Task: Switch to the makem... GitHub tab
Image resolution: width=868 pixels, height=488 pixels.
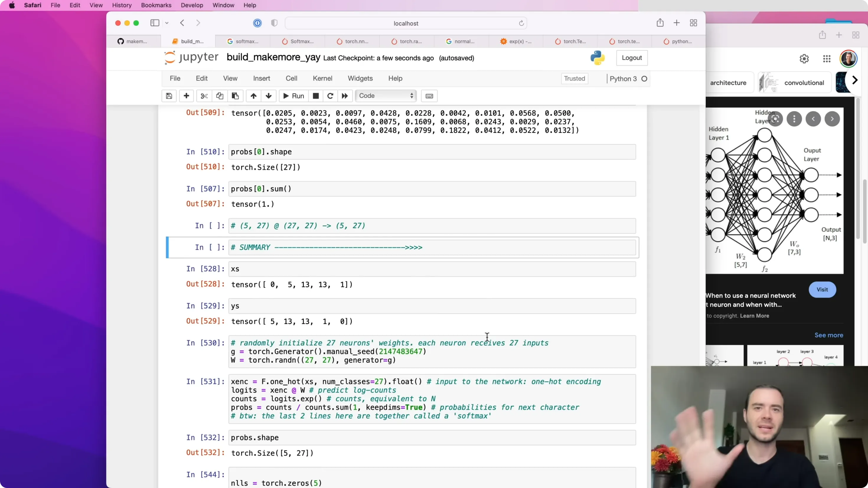Action: coord(133,41)
